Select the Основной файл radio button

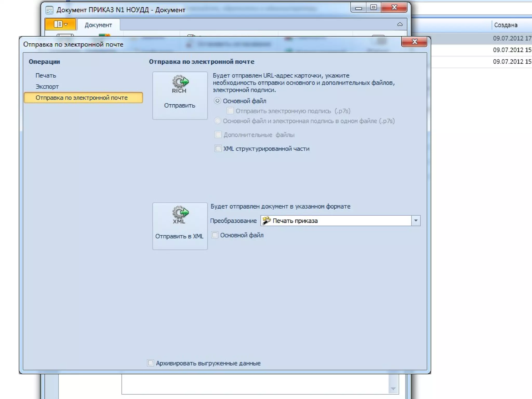tap(217, 101)
